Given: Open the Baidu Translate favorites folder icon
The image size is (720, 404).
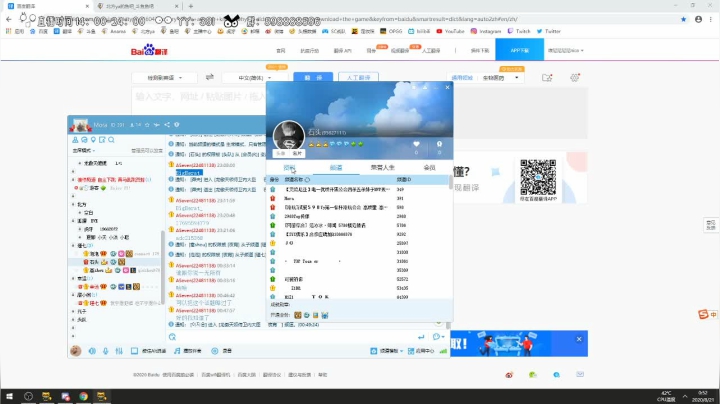Looking at the screenshot, I should coord(546,78).
